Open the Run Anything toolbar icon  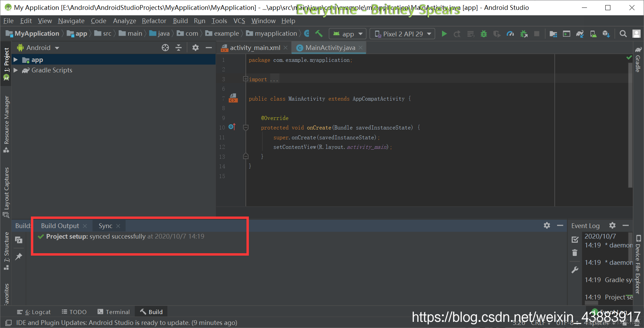pyautogui.click(x=567, y=34)
